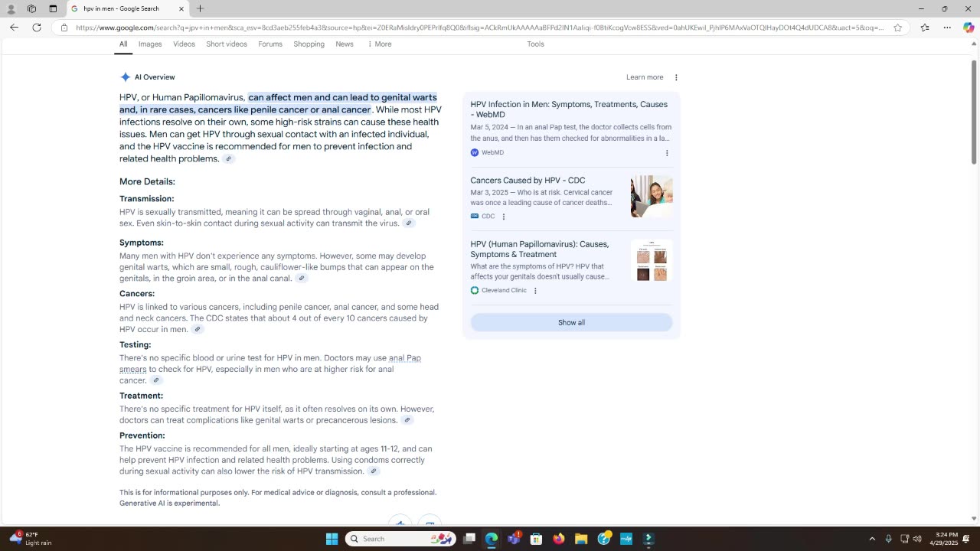Click the AI Overview sparkle icon

click(126, 77)
